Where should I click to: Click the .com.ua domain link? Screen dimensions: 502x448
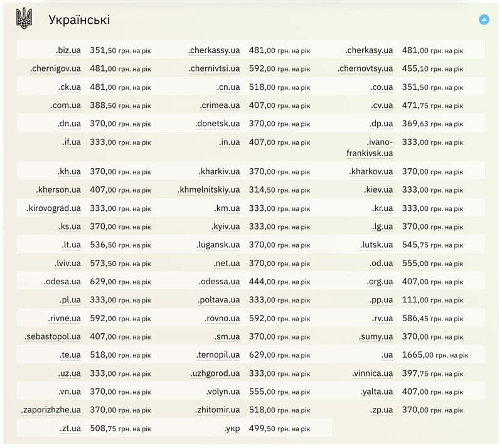point(65,105)
